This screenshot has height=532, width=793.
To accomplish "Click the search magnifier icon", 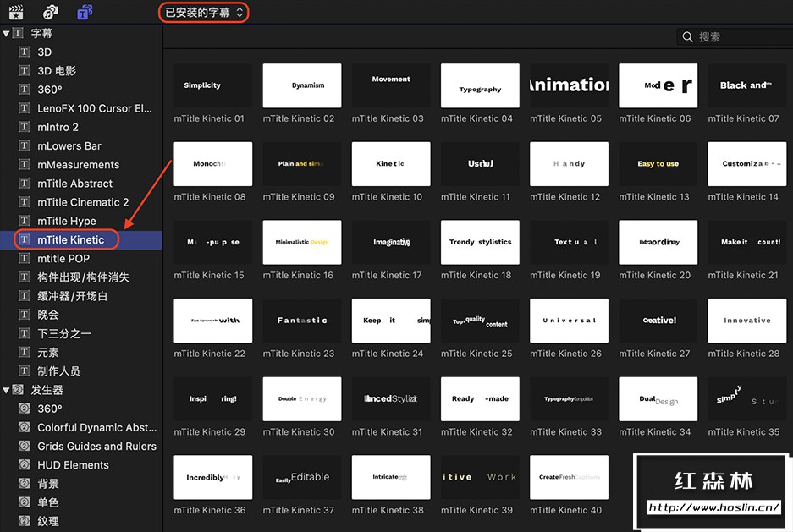I will (x=687, y=37).
